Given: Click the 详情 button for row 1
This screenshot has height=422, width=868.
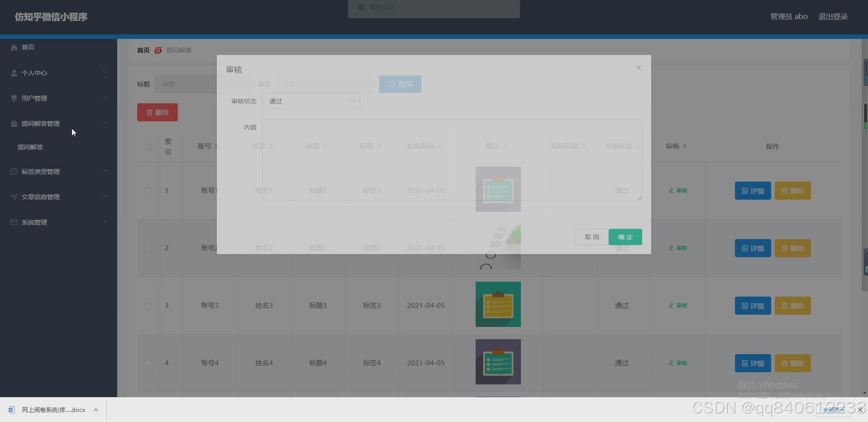Looking at the screenshot, I should 753,191.
